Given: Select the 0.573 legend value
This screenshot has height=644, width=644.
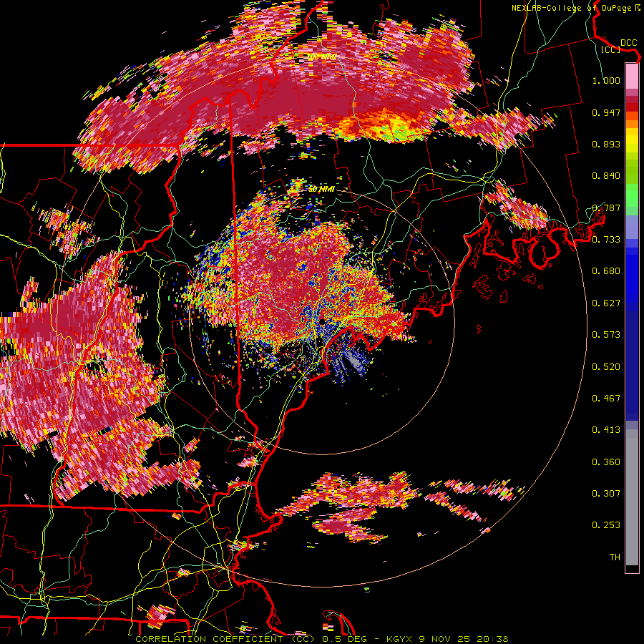Looking at the screenshot, I should 606,335.
